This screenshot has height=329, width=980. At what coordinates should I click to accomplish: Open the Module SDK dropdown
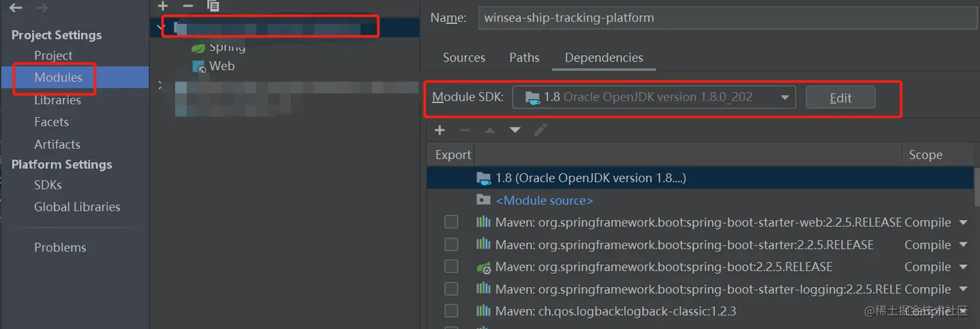coord(654,98)
